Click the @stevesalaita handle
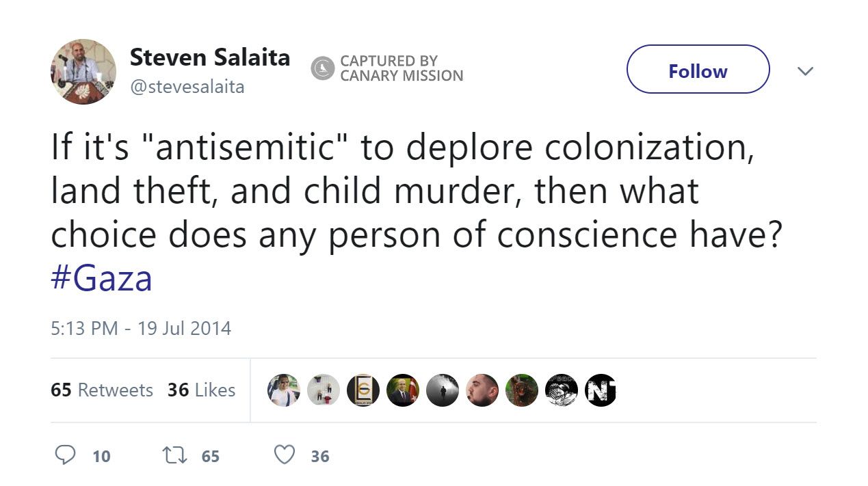 [187, 87]
